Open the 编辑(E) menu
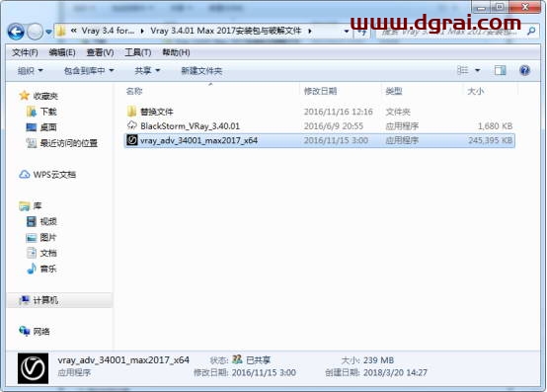This screenshot has height=392, width=547. (62, 52)
